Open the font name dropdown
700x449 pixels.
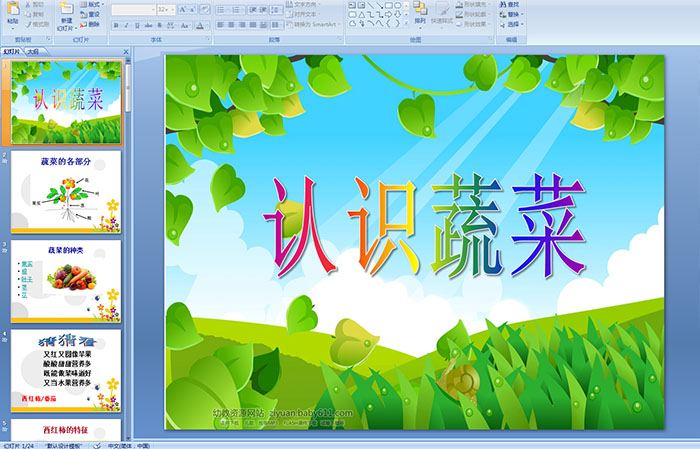pyautogui.click(x=153, y=9)
